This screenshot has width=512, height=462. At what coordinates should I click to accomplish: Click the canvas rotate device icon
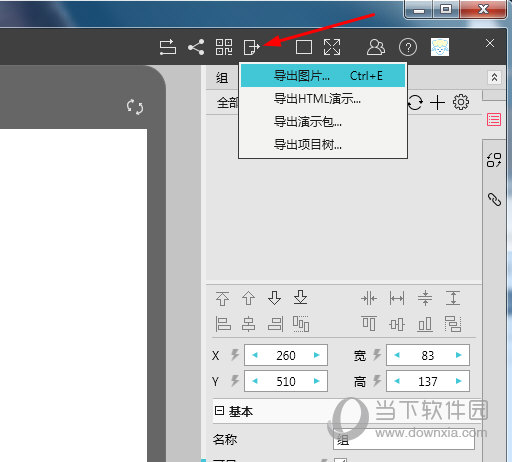pos(135,107)
